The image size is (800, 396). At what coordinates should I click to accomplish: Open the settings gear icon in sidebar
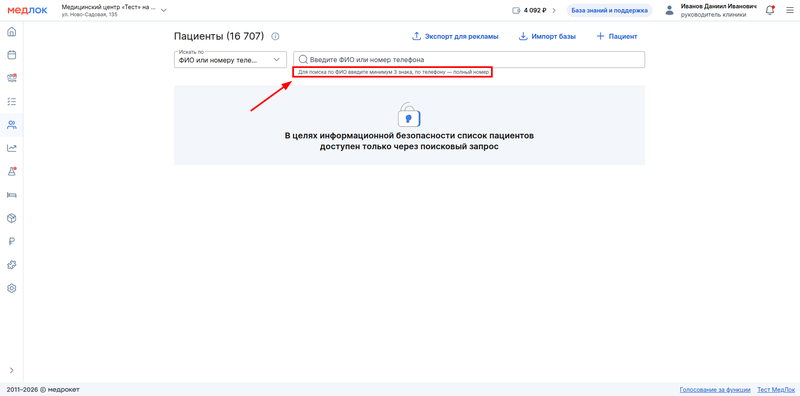tap(12, 288)
